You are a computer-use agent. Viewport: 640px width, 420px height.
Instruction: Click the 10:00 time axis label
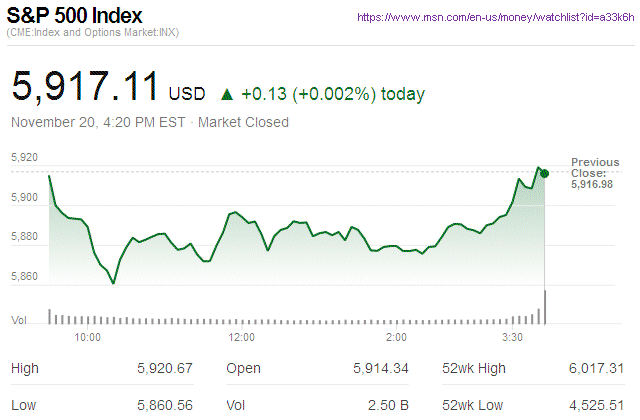(88, 338)
